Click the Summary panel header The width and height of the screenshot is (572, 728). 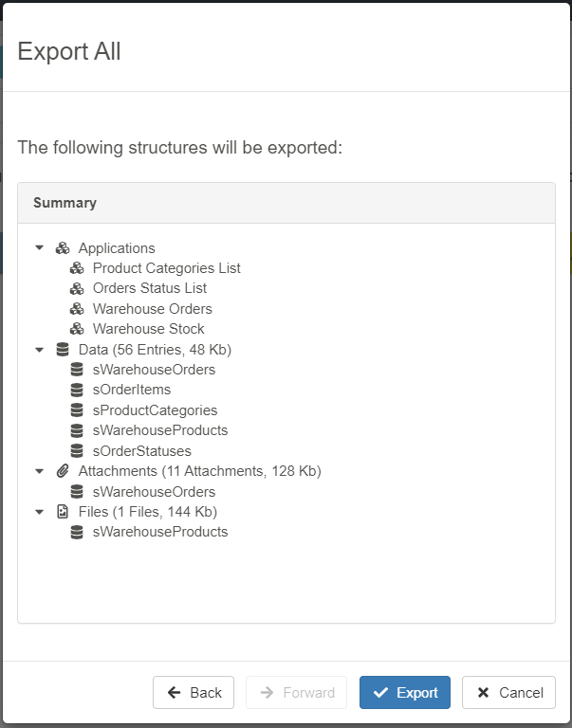(x=286, y=203)
